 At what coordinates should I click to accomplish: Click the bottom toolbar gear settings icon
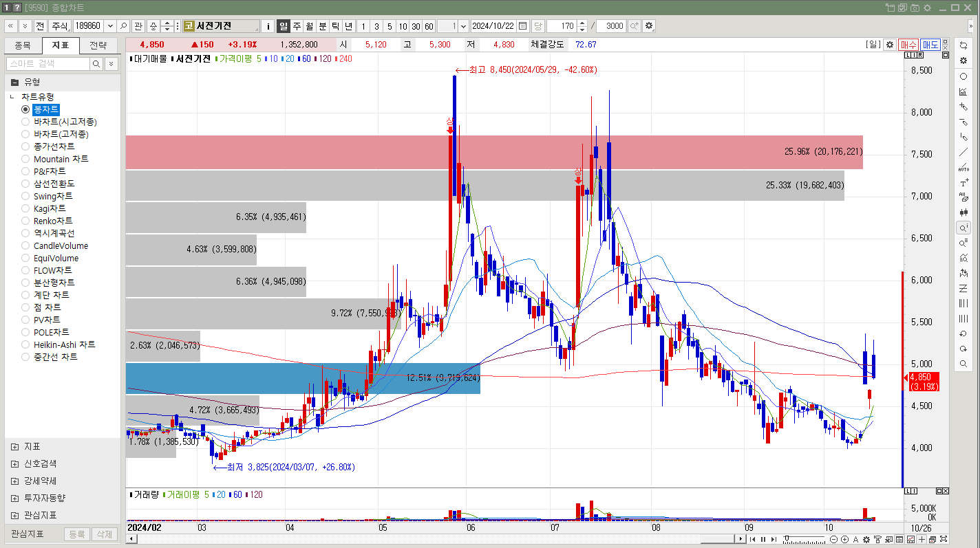866,540
